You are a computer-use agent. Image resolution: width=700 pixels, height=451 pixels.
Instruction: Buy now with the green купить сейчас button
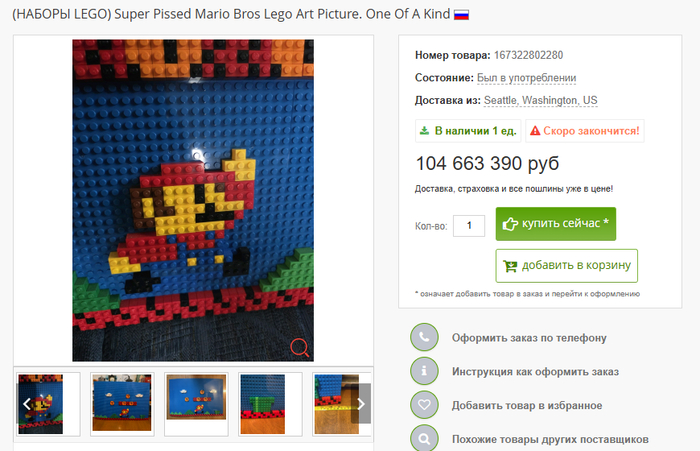(x=556, y=224)
